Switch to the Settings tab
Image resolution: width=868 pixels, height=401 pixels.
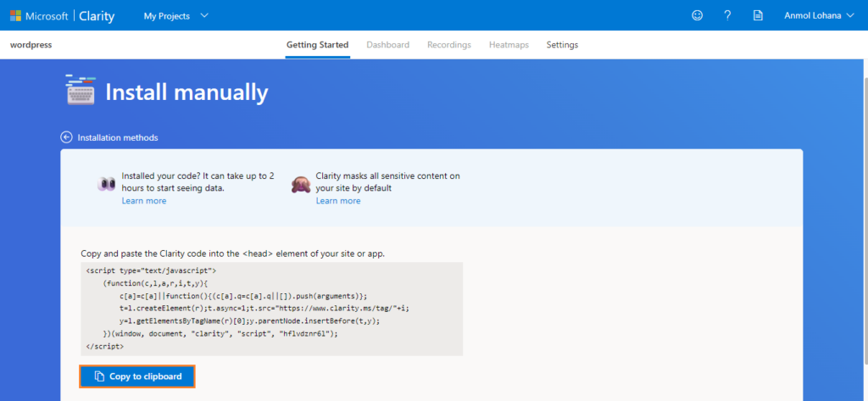563,45
